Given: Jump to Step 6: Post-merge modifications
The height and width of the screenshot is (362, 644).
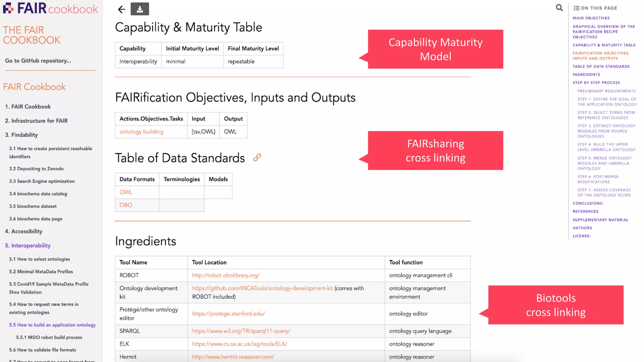Looking at the screenshot, I should [x=598, y=179].
